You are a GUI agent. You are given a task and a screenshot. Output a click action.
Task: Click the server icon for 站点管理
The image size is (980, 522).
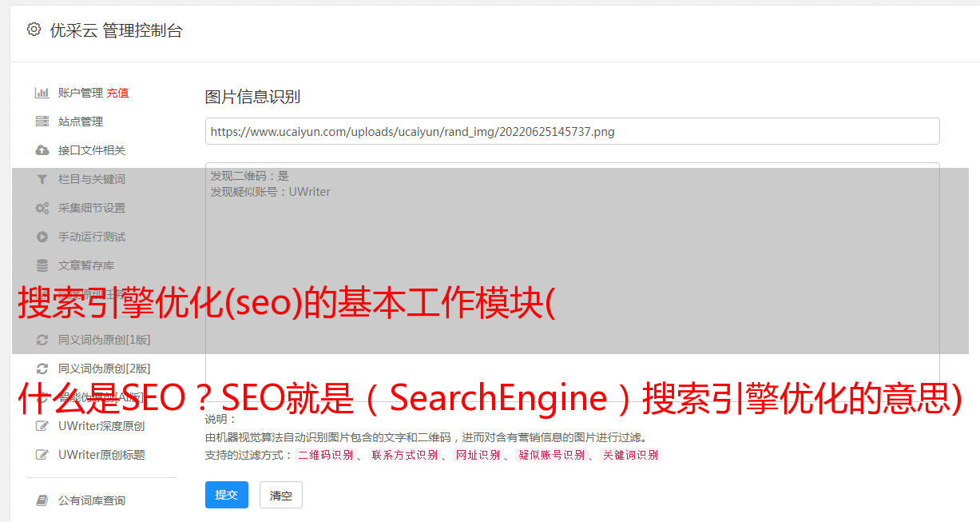pyautogui.click(x=42, y=122)
